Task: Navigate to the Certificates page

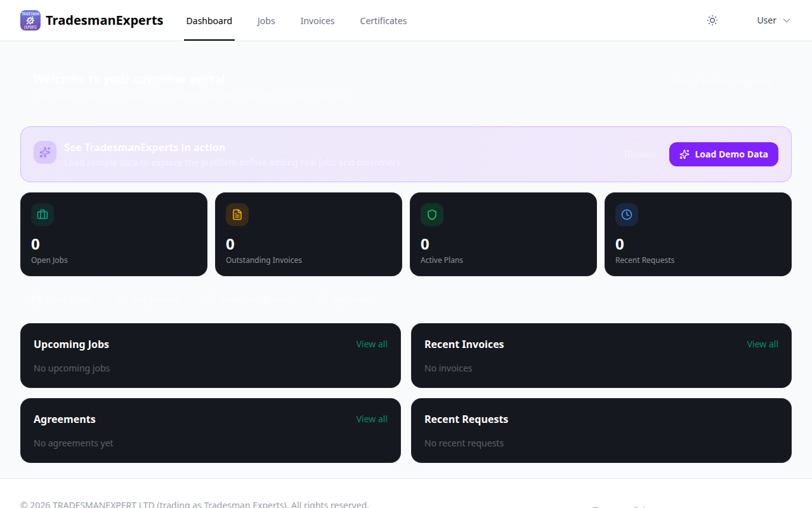Action: pyautogui.click(x=383, y=20)
